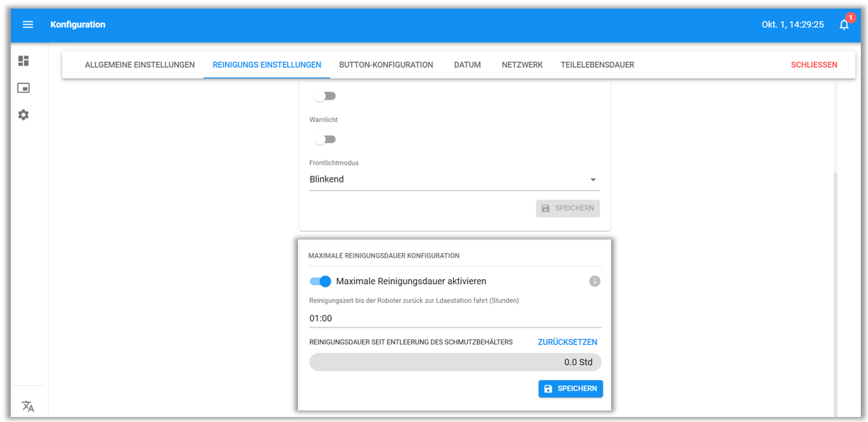
Task: Toggle the Warnlicht switch
Action: coord(325,139)
